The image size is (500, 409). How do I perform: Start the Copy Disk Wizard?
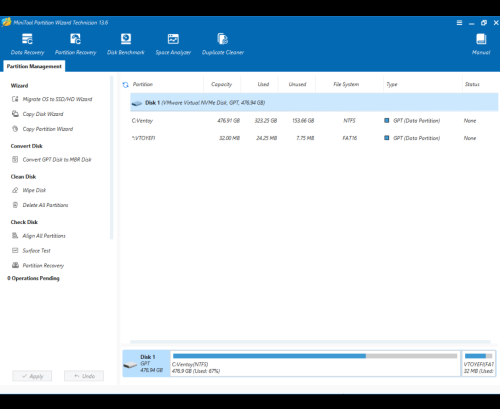point(38,114)
